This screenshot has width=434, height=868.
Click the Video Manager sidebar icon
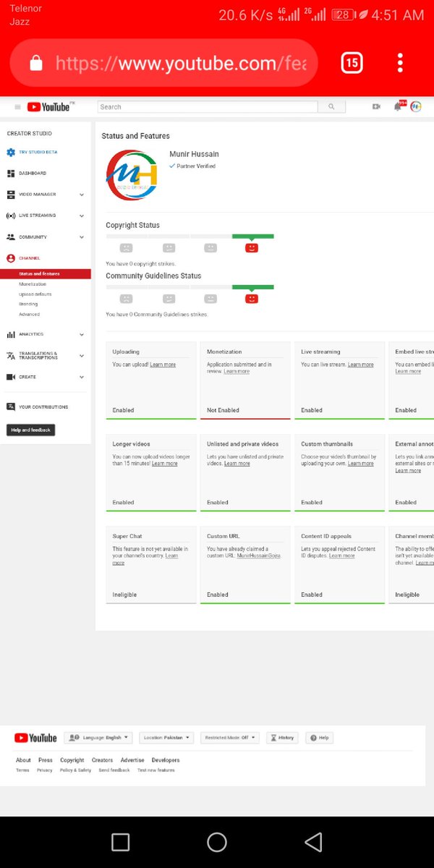[11, 195]
